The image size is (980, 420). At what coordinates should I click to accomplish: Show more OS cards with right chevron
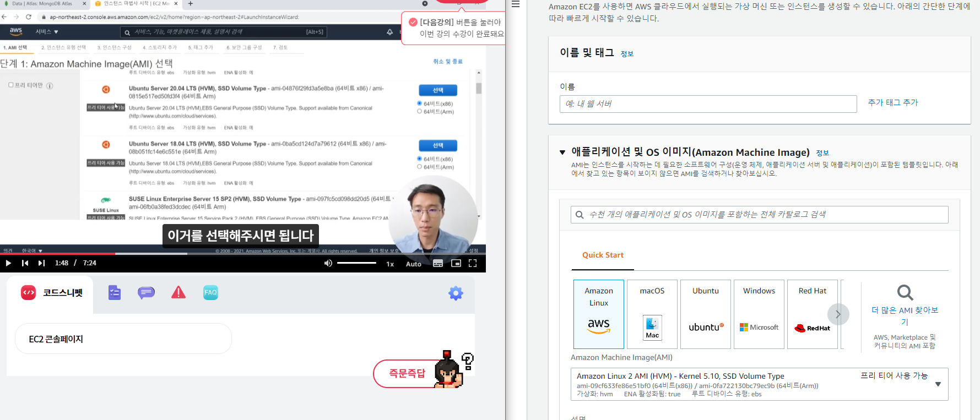pos(838,314)
